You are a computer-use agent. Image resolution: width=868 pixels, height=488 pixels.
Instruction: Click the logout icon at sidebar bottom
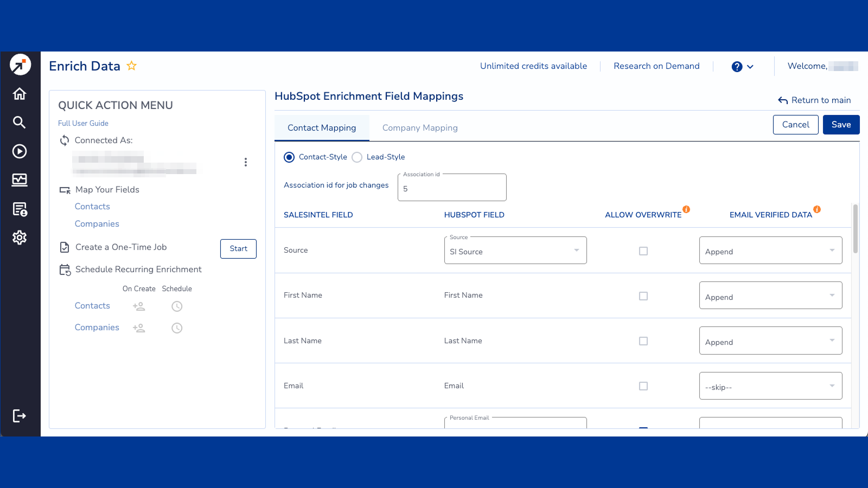[x=20, y=416]
